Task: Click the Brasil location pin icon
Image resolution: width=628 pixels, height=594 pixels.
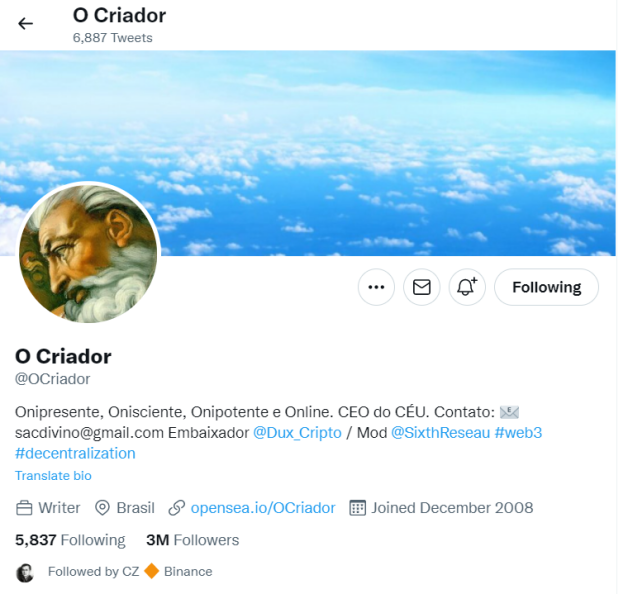Action: [x=102, y=508]
